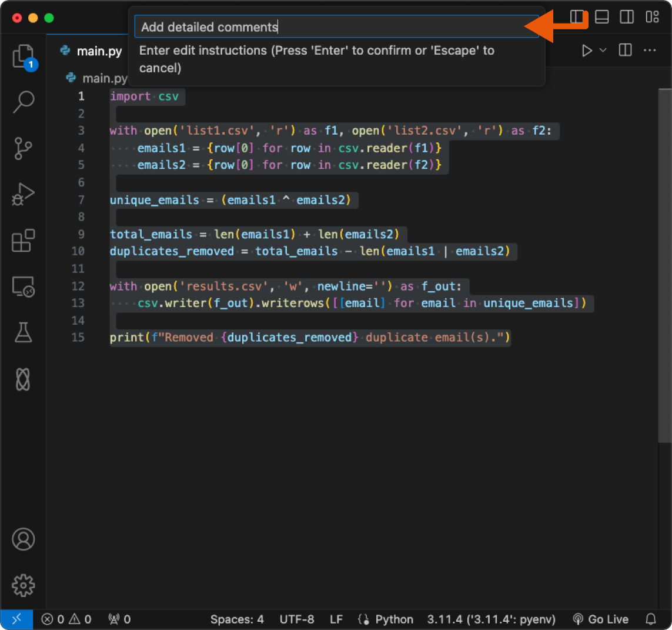Toggle the bottom panel
The width and height of the screenshot is (672, 630).
click(601, 17)
